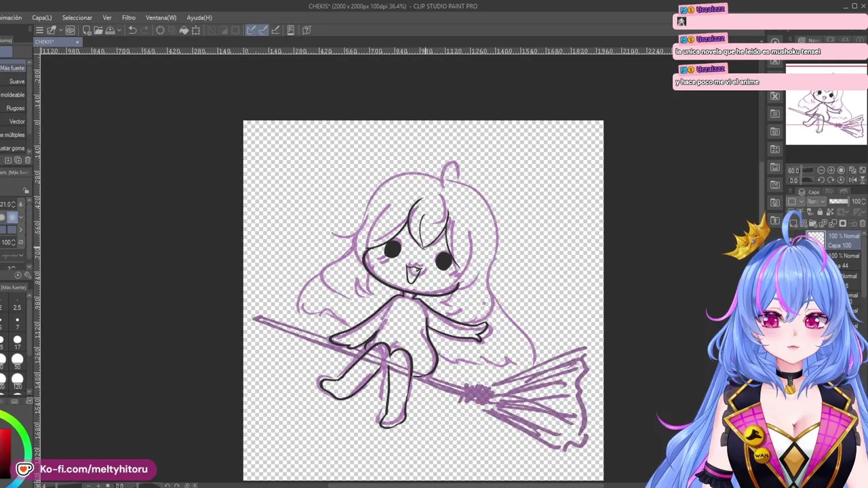
Task: Open the Filtro menu
Action: point(129,18)
